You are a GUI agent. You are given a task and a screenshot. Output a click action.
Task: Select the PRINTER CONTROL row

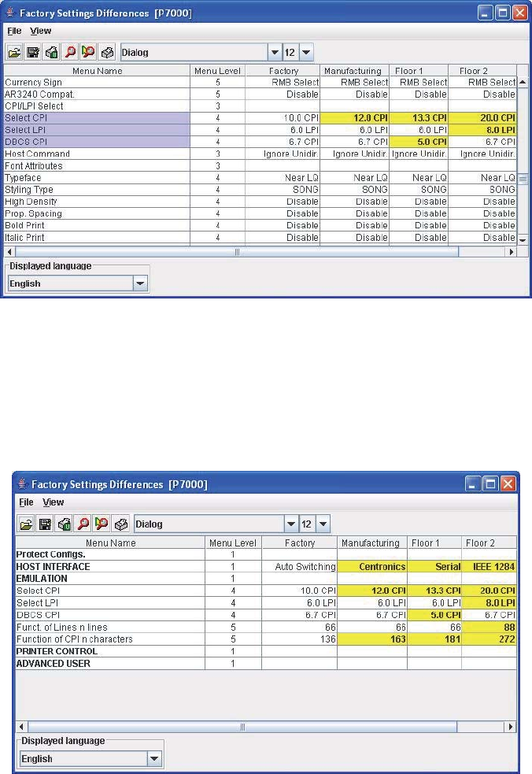(266, 651)
